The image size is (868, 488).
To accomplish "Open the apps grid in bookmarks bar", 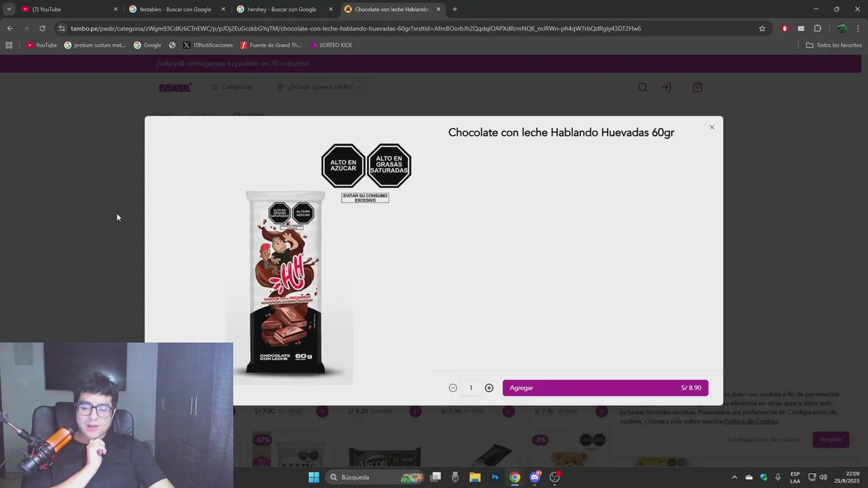I will (9, 45).
